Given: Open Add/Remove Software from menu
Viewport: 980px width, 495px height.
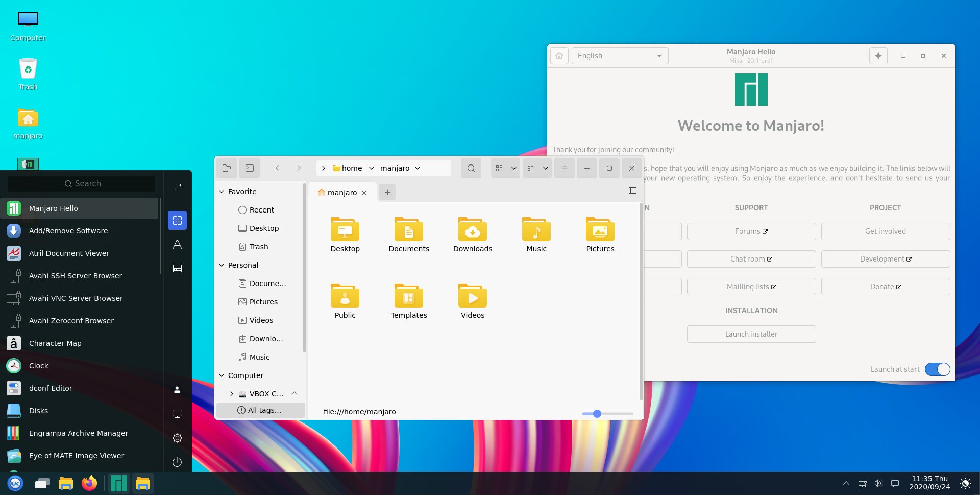Looking at the screenshot, I should click(79, 231).
